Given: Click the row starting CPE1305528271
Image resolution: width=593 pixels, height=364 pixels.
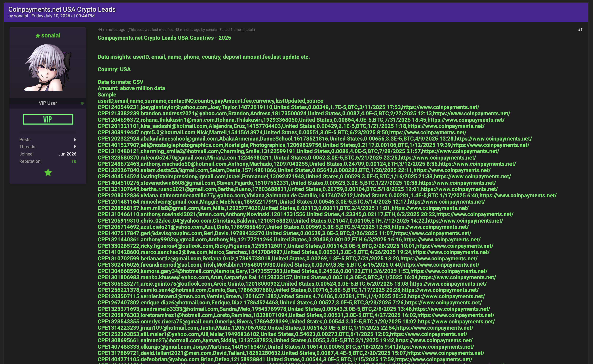Looking at the screenshot, I should click(292, 284).
